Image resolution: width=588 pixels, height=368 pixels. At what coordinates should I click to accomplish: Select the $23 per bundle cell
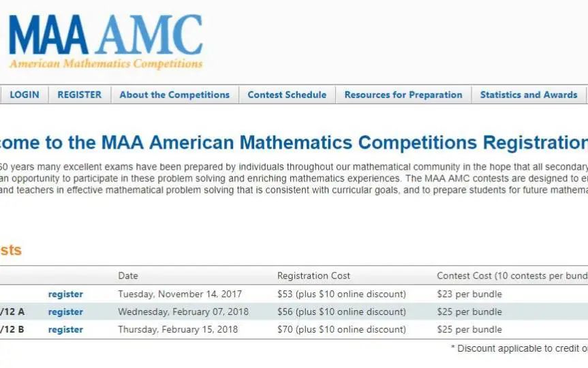click(469, 294)
